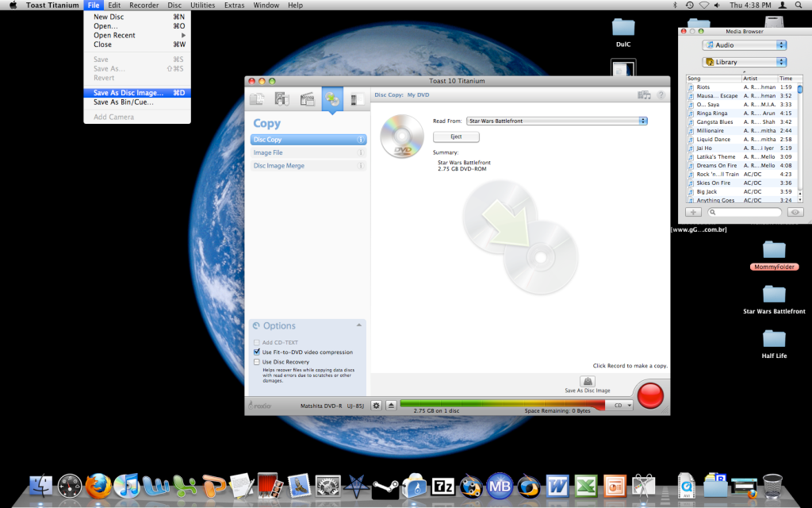Show info for Image File entry
The image size is (812, 508).
pyautogui.click(x=361, y=152)
